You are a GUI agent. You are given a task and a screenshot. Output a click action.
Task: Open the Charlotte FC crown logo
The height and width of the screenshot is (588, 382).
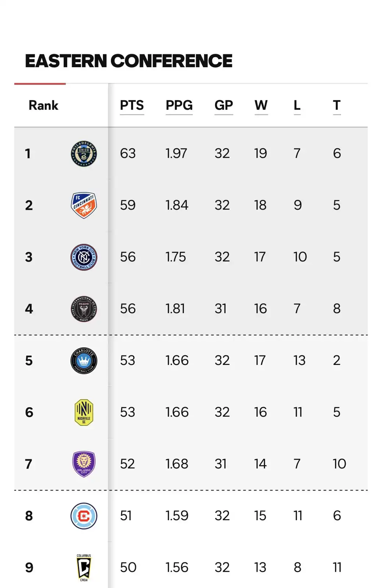click(x=84, y=361)
